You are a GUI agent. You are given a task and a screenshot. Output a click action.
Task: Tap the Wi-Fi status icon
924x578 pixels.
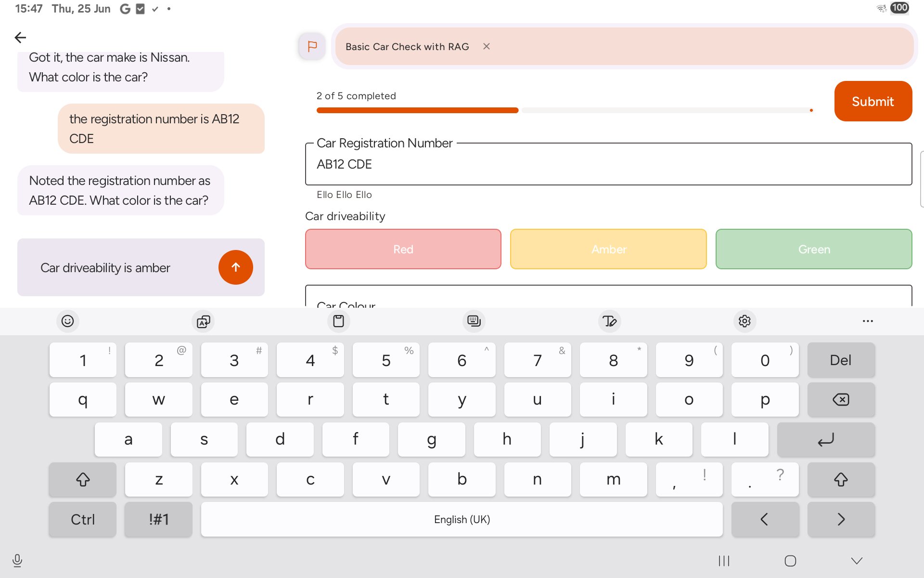click(882, 8)
